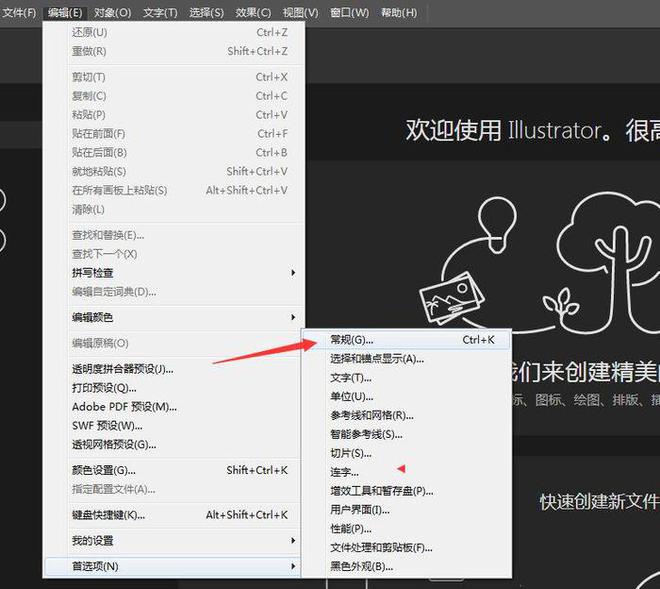Expand the 编辑颜色 submenu
Image resolution: width=660 pixels, height=589 pixels.
coord(173,317)
